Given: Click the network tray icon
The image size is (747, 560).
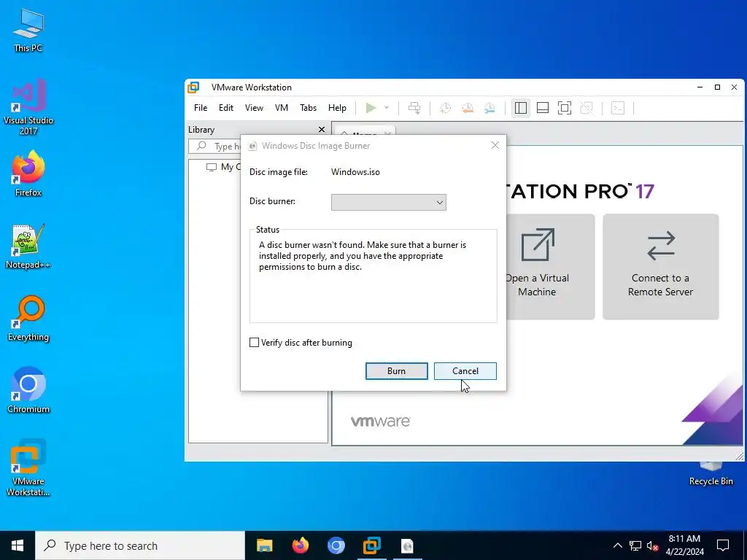Looking at the screenshot, I should pos(635,545).
